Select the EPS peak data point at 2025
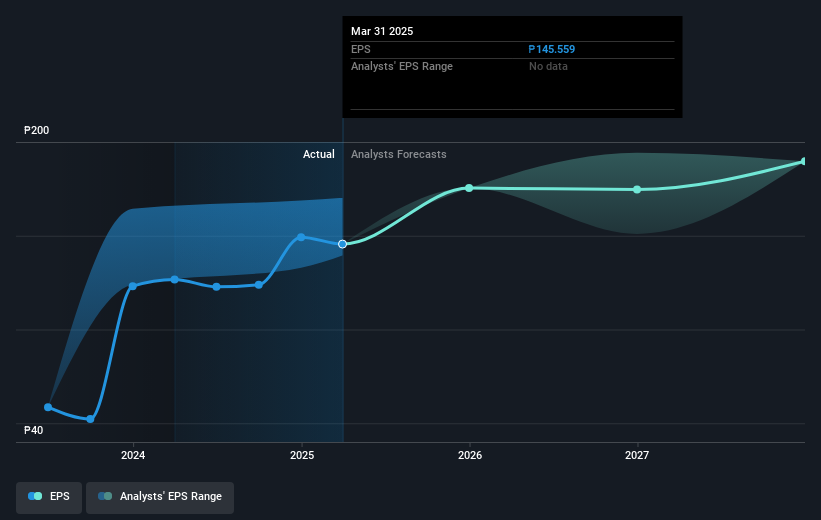 (301, 237)
